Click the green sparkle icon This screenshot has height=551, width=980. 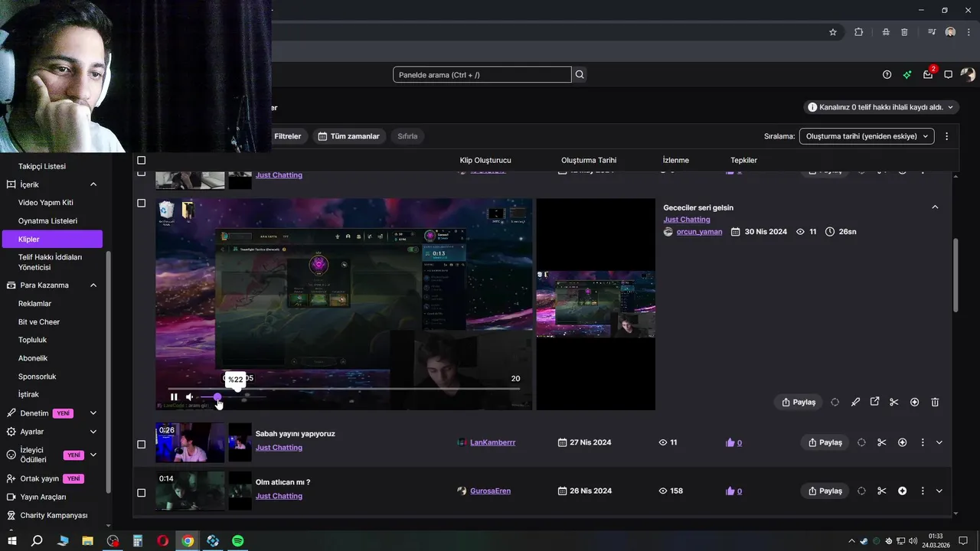tap(907, 74)
